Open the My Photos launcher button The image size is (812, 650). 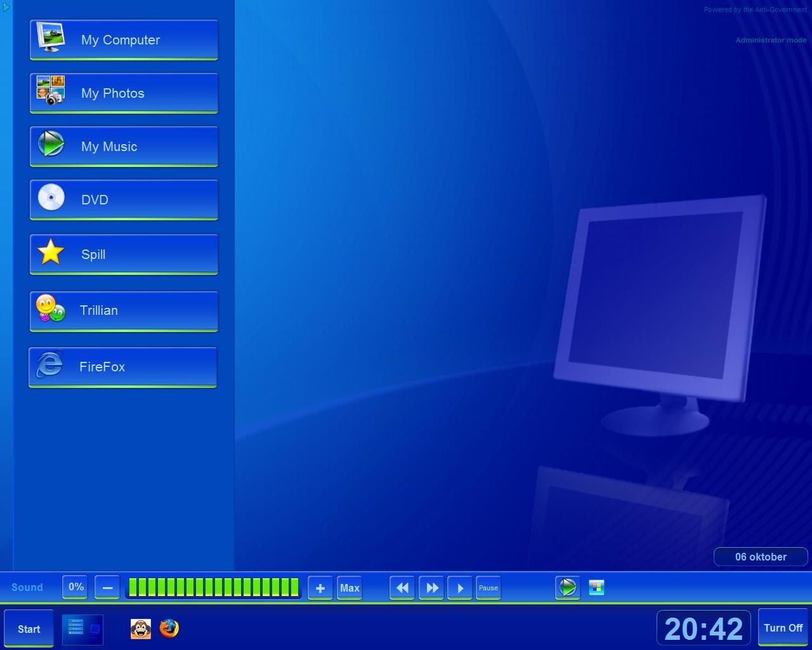click(x=124, y=93)
